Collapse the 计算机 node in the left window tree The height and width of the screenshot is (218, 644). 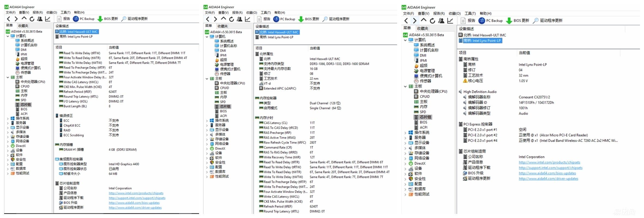click(x=8, y=36)
